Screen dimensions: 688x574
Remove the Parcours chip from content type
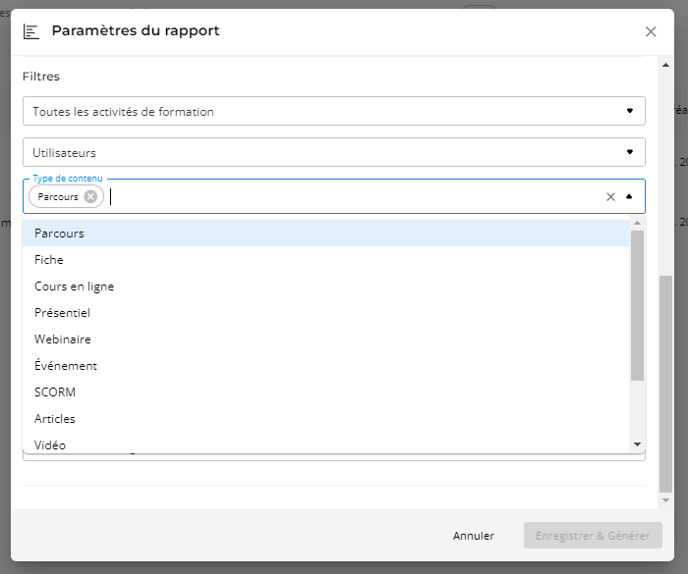(x=91, y=197)
